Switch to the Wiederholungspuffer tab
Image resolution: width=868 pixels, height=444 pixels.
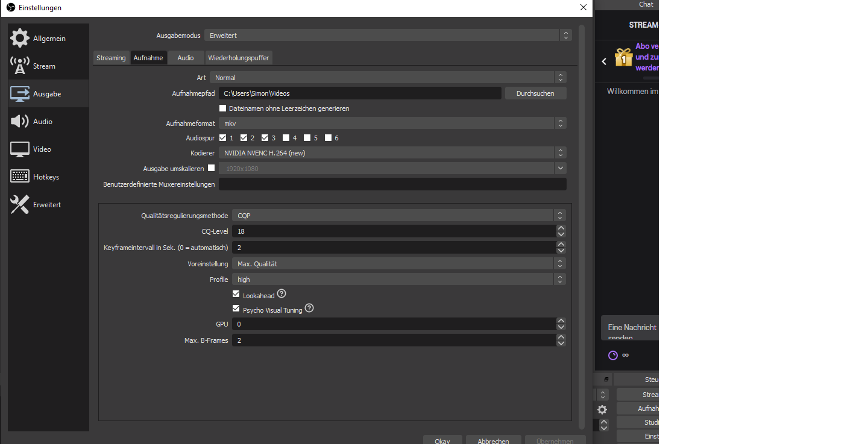pyautogui.click(x=239, y=58)
